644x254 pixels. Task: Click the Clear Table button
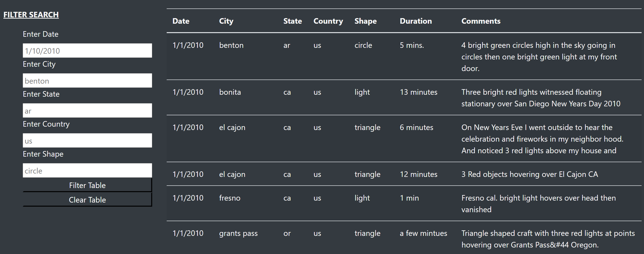click(x=87, y=199)
